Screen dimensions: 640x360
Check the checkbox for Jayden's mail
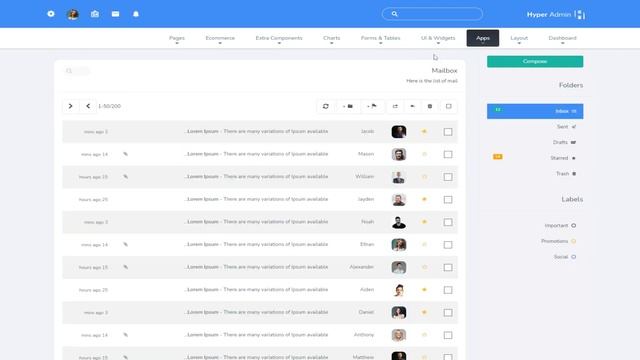448,200
